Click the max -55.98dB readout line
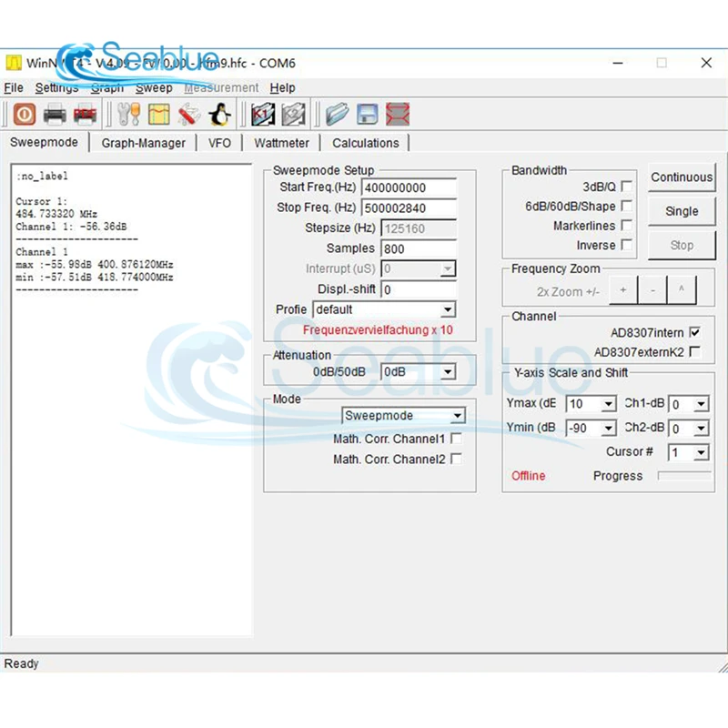Image resolution: width=728 pixels, height=728 pixels. tap(95, 265)
